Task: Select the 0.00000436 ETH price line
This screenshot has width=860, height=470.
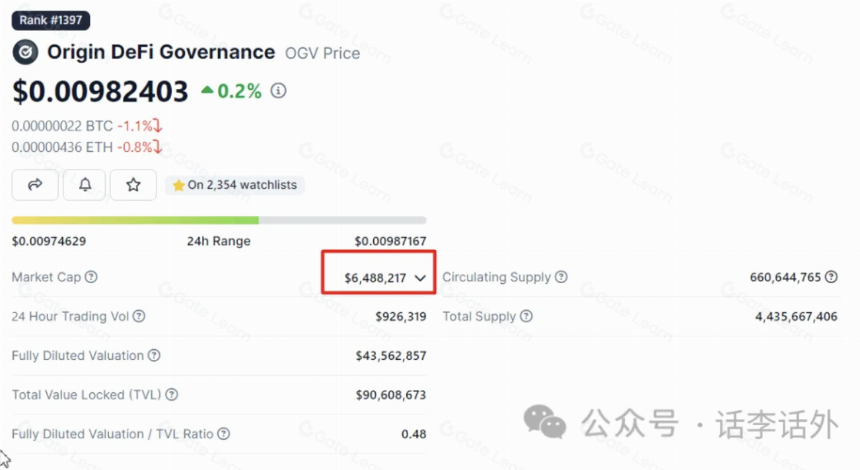Action: click(x=87, y=147)
